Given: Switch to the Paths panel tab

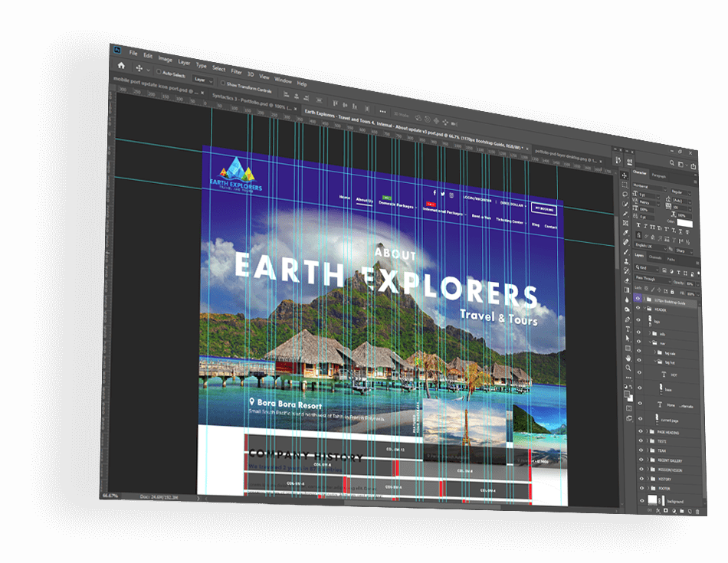Looking at the screenshot, I should 671,260.
